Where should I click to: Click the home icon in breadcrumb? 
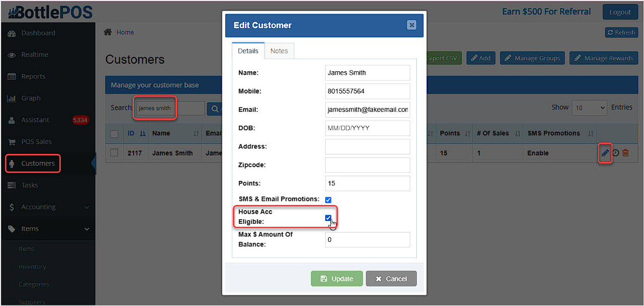[x=108, y=32]
